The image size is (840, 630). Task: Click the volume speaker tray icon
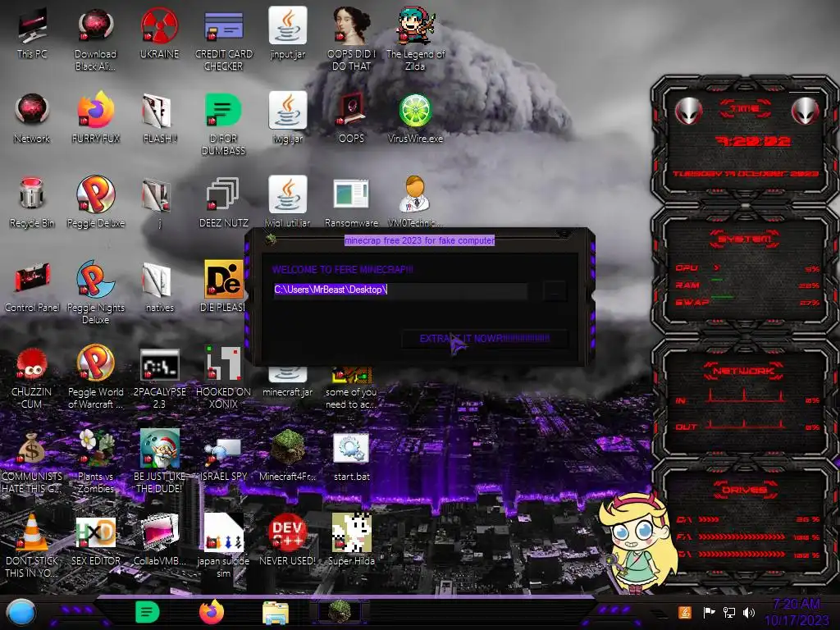tap(749, 612)
